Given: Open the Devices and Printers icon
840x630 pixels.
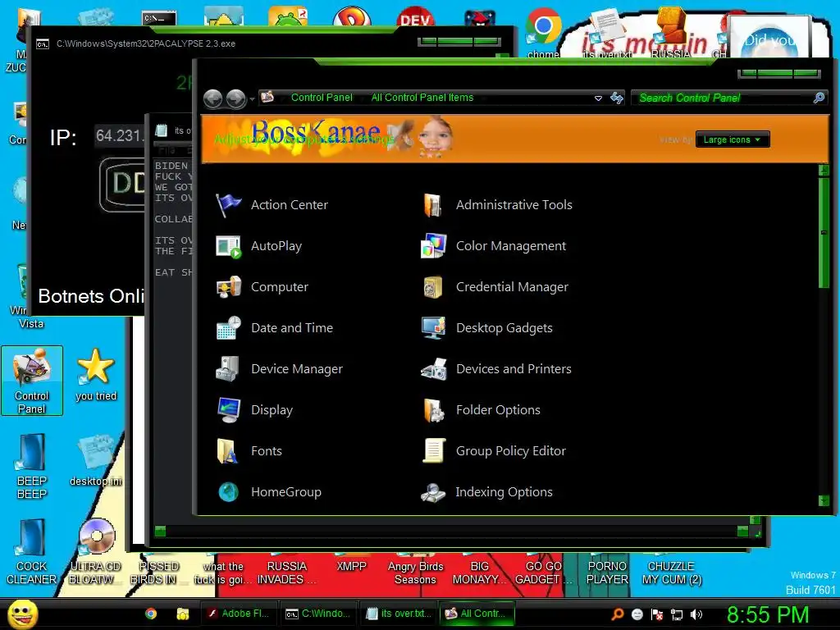Looking at the screenshot, I should click(433, 369).
